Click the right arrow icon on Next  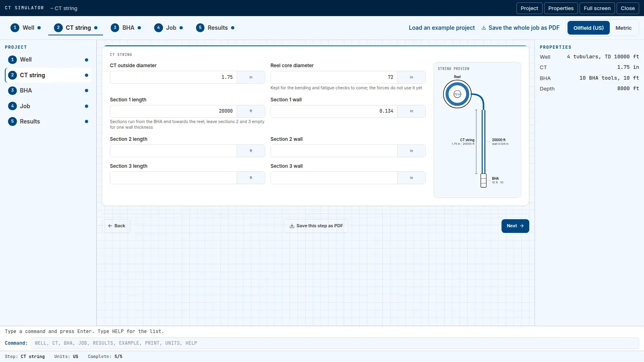click(522, 226)
